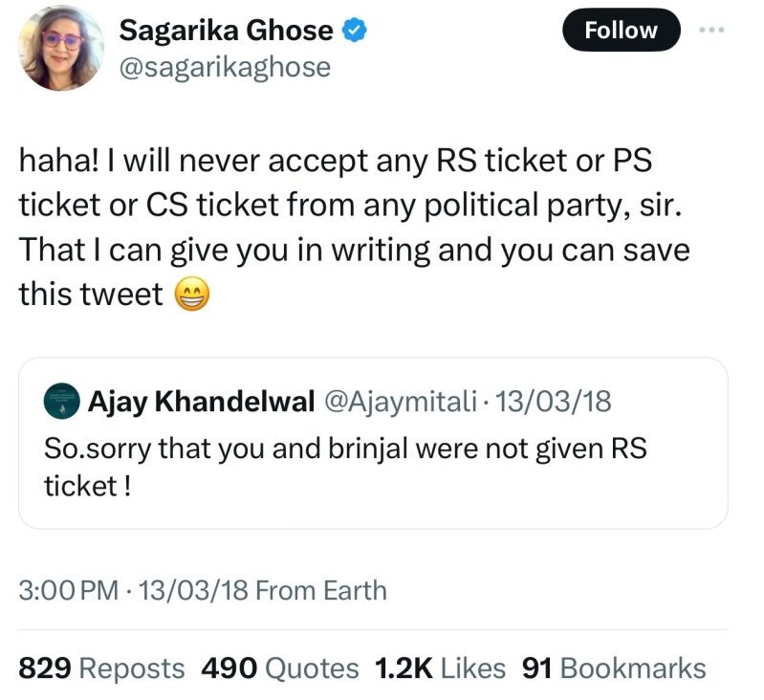Click Ajay Khandelwal's small avatar icon
The image size is (764, 700).
(62, 402)
